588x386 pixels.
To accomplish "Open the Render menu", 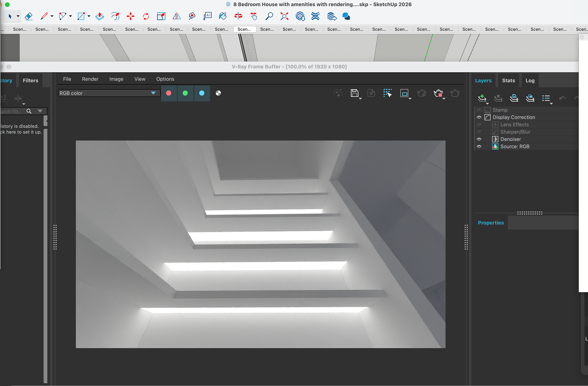I will (x=90, y=79).
